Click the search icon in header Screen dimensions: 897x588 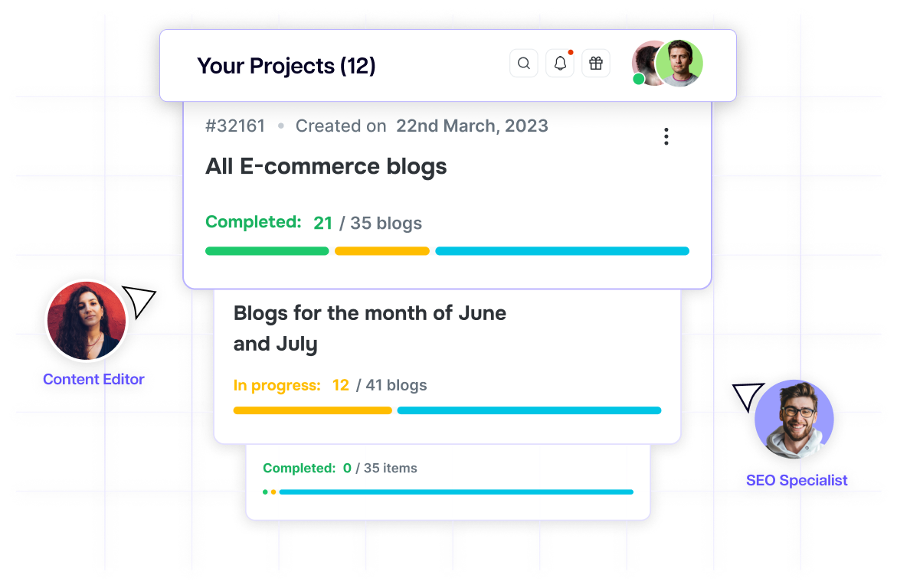tap(524, 64)
